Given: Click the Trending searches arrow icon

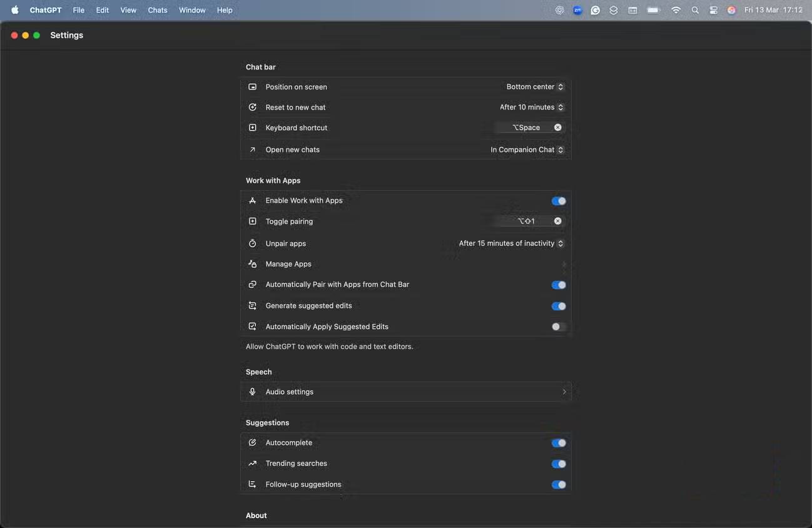Looking at the screenshot, I should [253, 464].
